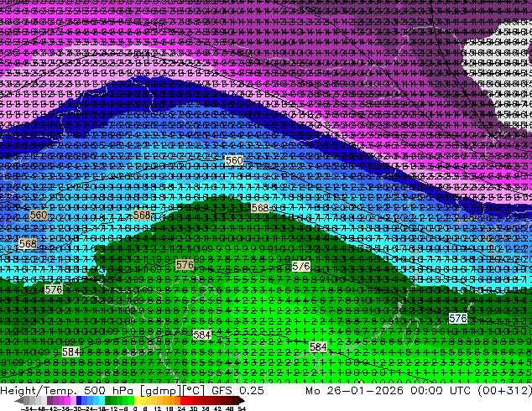
Task: Pick the dark green legend swatch
Action: tap(108, 400)
